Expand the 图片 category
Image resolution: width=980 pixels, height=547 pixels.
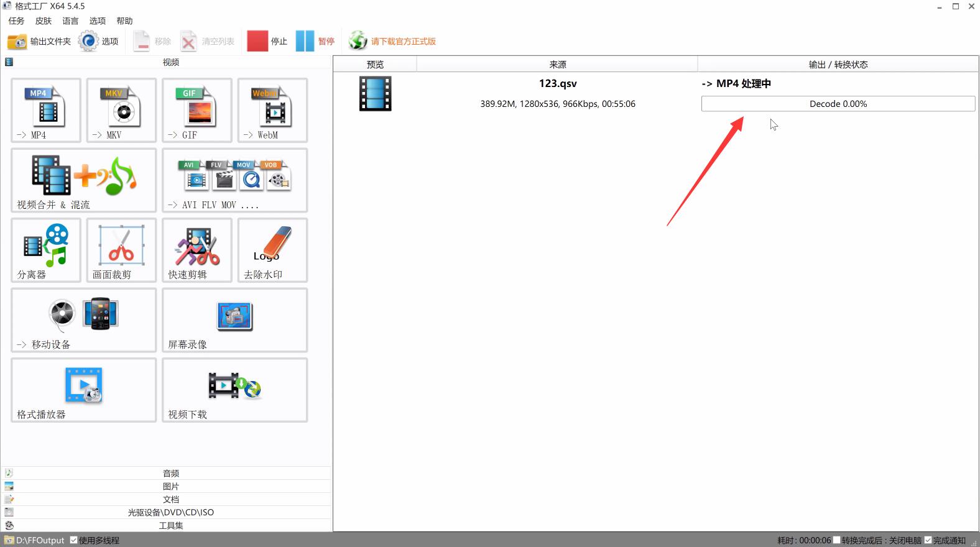point(166,486)
